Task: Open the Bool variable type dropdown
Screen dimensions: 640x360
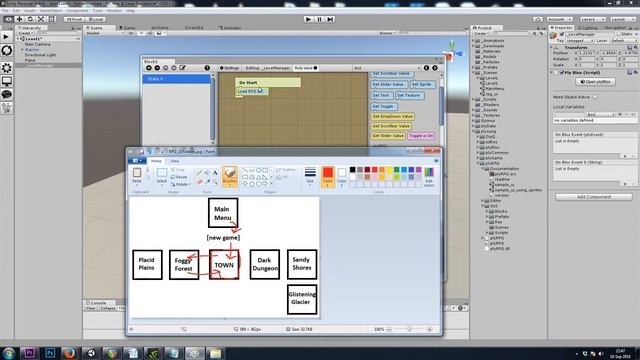Action: (600, 114)
